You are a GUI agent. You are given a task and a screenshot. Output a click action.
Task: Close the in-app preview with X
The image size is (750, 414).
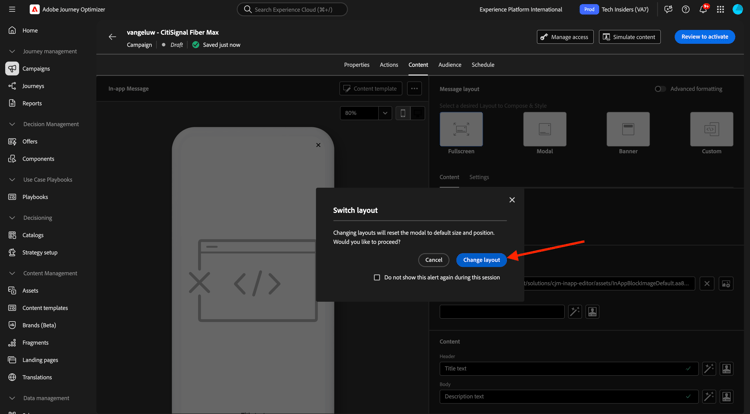coord(318,145)
